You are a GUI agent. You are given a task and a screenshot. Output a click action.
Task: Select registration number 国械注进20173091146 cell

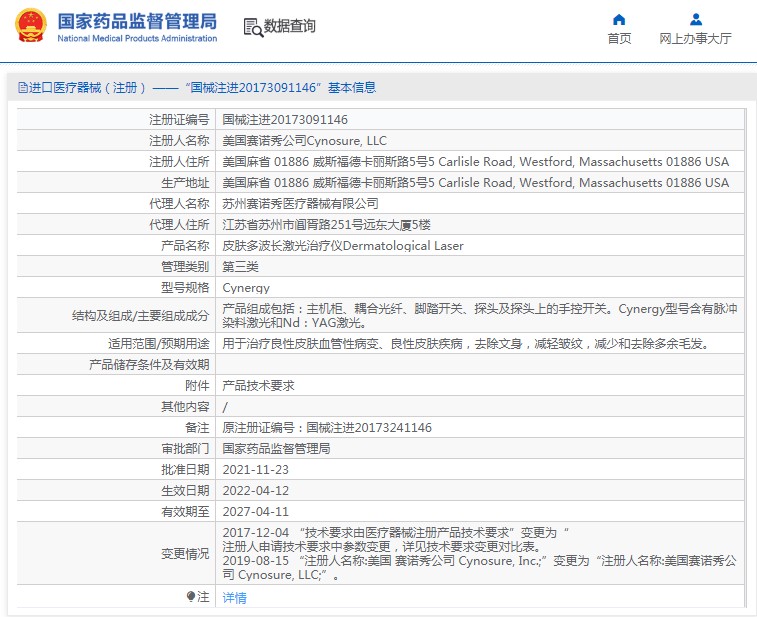pos(285,120)
